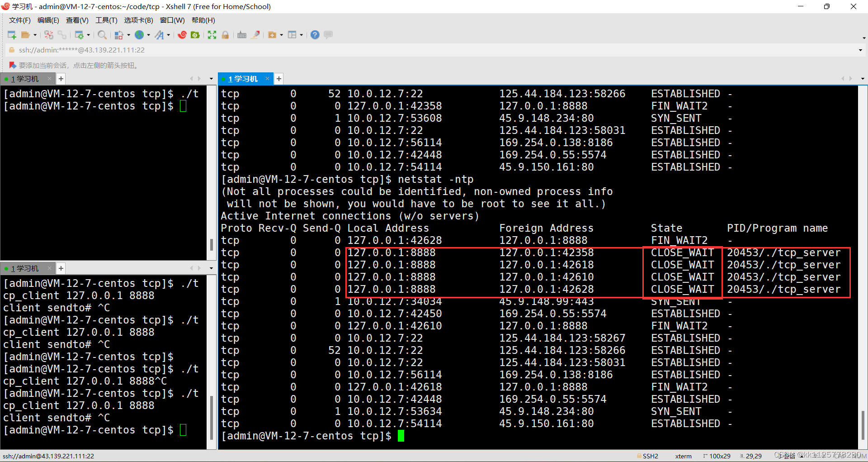868x462 pixels.
Task: Expand the pane layout dropdown arrow
Action: pos(301,35)
